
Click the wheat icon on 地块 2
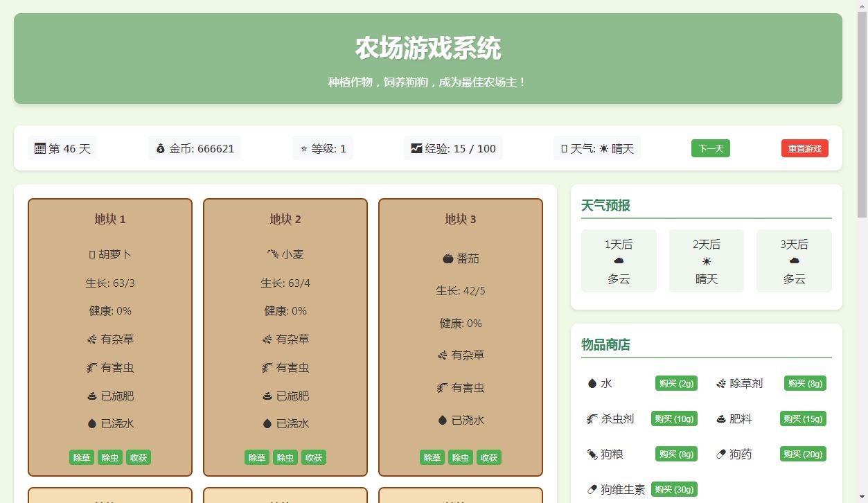(272, 254)
